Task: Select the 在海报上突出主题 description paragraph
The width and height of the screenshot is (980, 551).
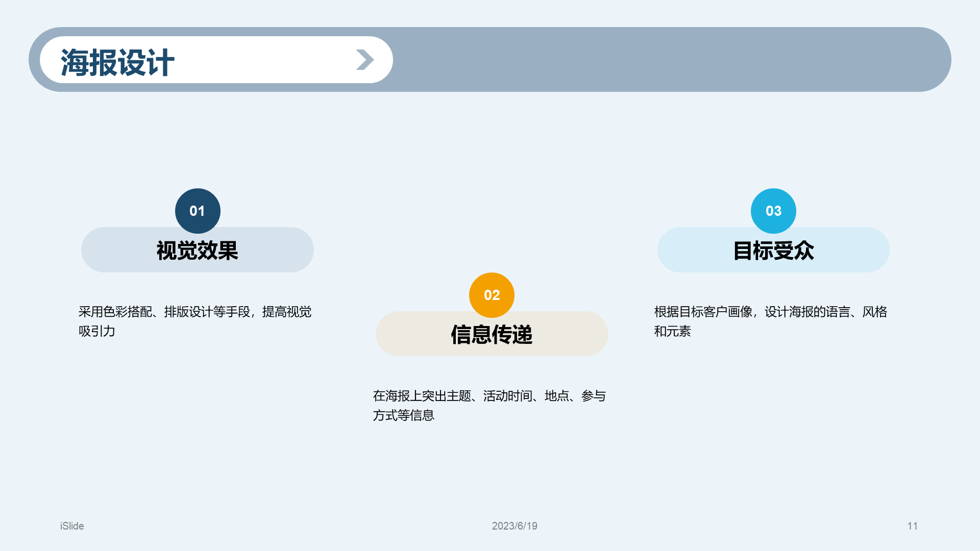Action: pos(489,396)
